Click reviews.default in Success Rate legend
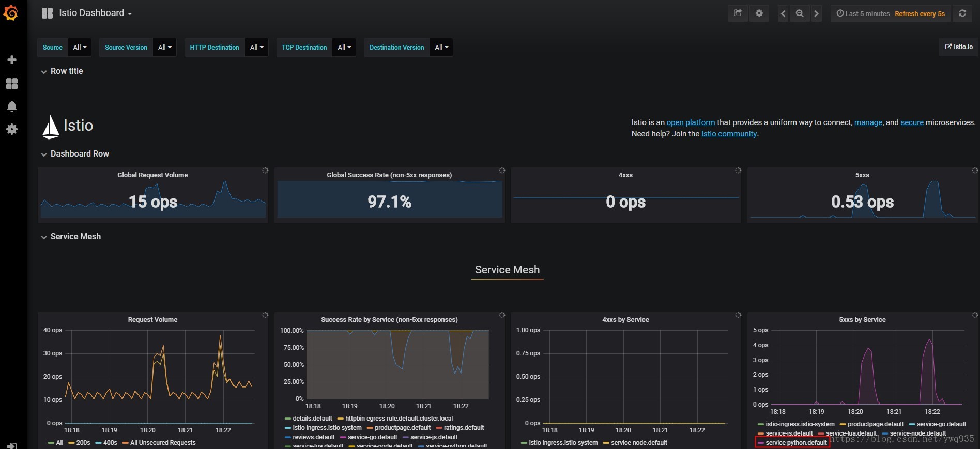The width and height of the screenshot is (980, 449). pos(314,437)
